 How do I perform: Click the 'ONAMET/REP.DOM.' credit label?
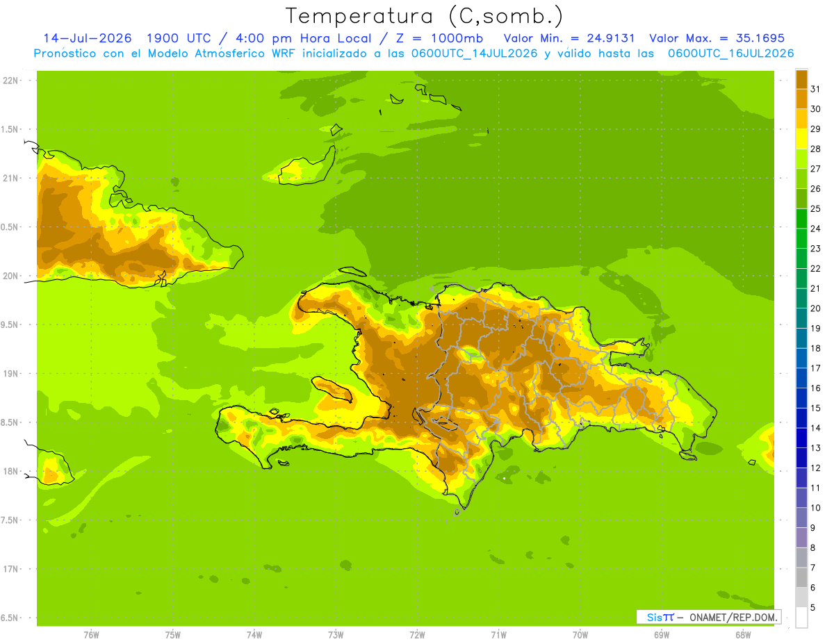click(733, 617)
